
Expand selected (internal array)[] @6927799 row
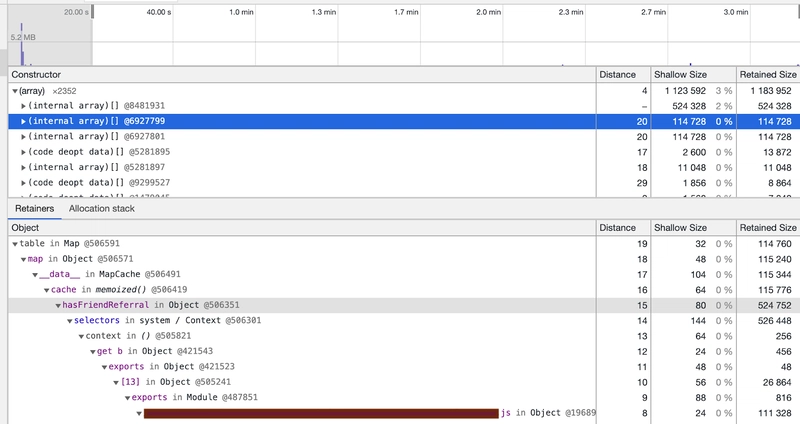(x=24, y=121)
